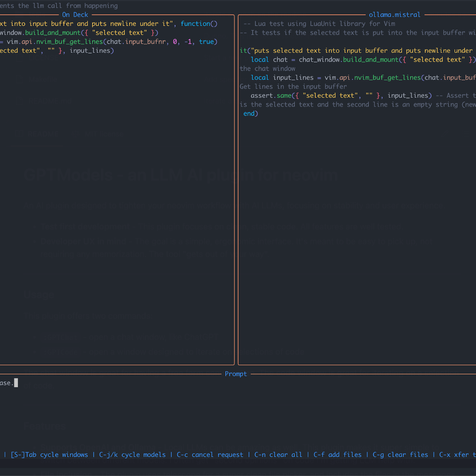Click the "C-f add files" hint

(x=338, y=455)
